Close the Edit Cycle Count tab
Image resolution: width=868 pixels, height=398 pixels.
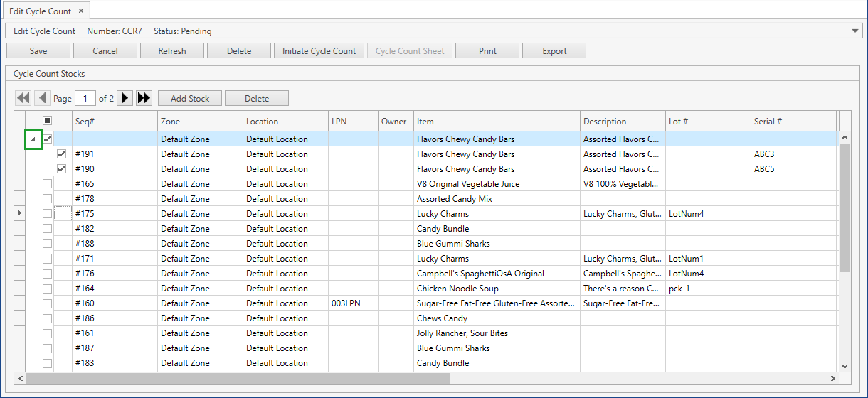click(x=80, y=11)
